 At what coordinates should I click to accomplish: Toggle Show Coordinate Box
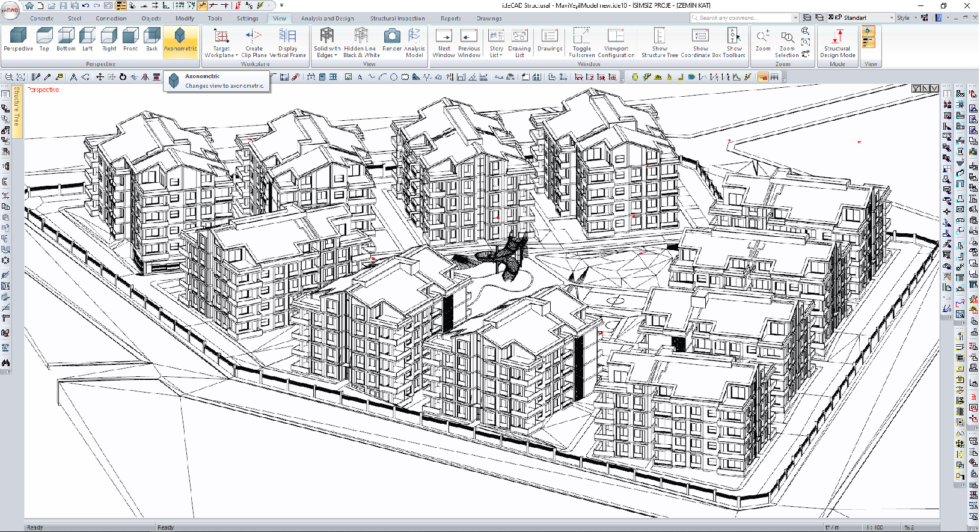coord(700,43)
